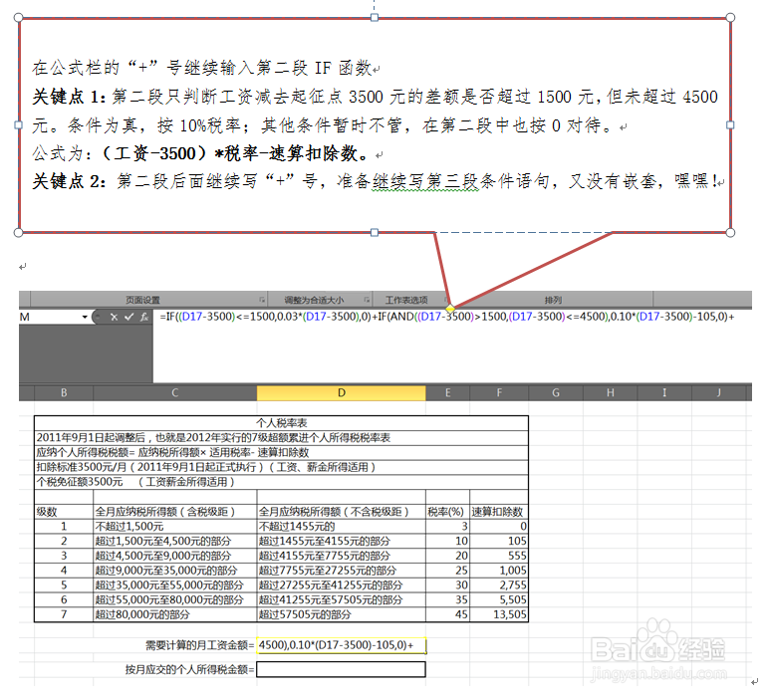The image size is (770, 700).
Task: Click the 按月应交的个人所得税金额= label
Action: pos(189,669)
